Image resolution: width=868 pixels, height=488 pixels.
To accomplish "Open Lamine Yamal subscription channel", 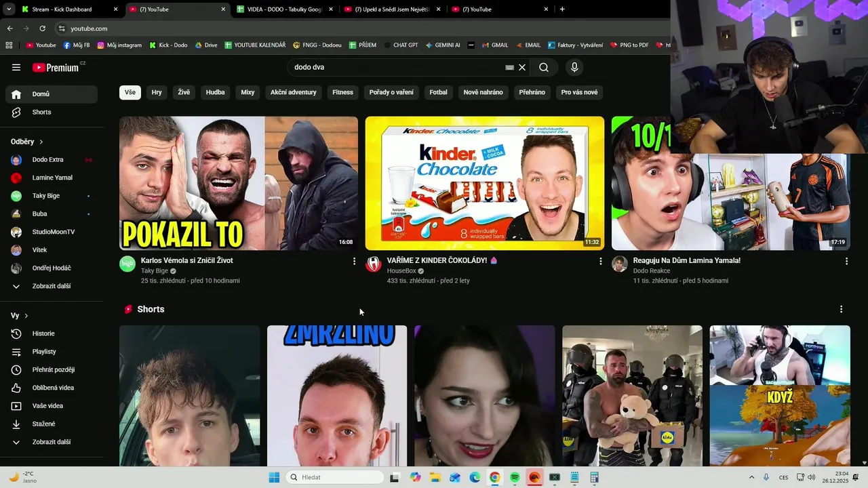I will tap(52, 178).
